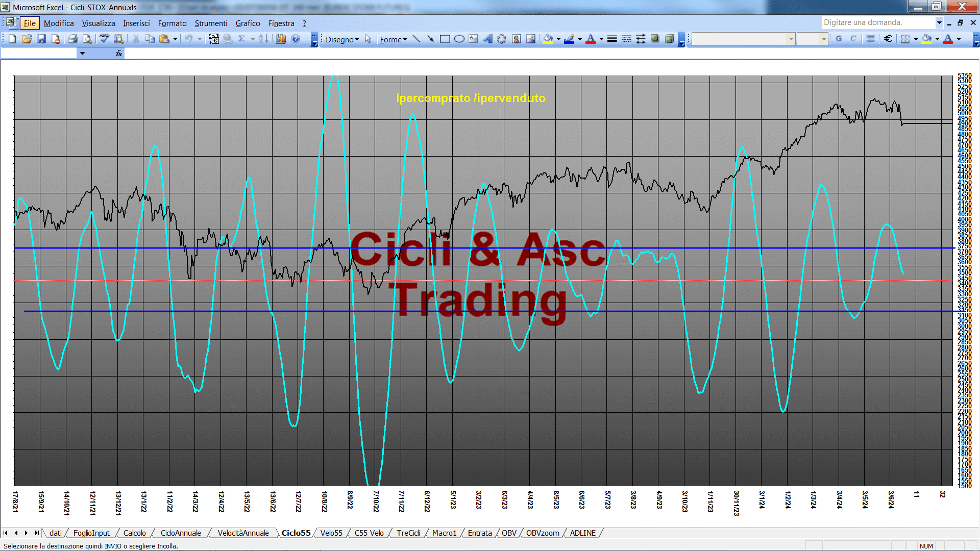Select the Rectangle drawing tool

pos(445,39)
